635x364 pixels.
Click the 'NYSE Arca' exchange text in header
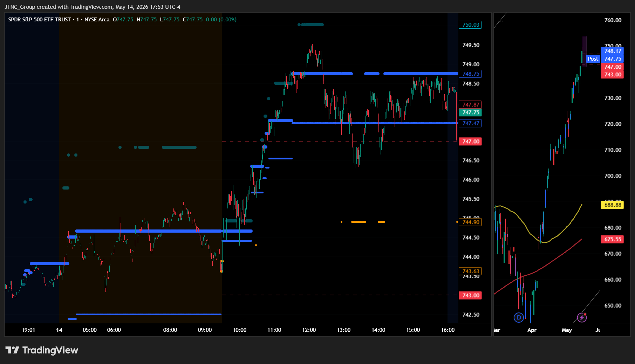97,20
